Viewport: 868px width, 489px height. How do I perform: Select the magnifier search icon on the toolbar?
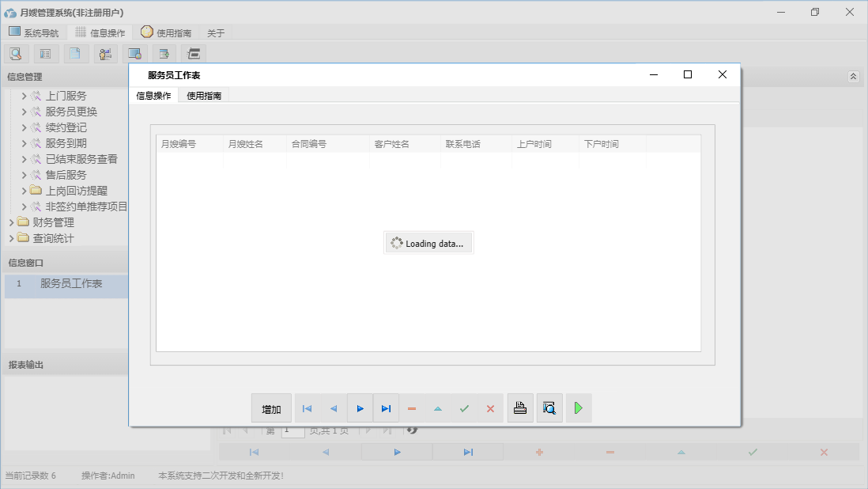tap(16, 53)
